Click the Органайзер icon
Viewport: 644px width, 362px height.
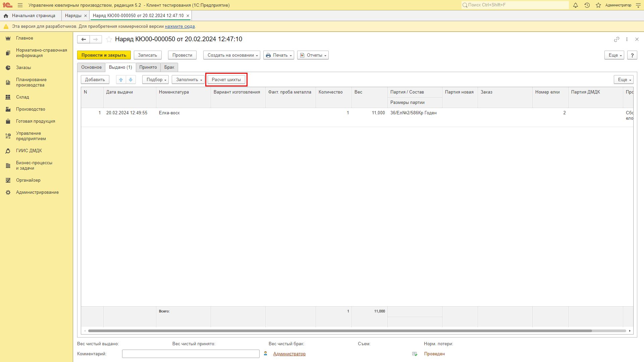8,180
